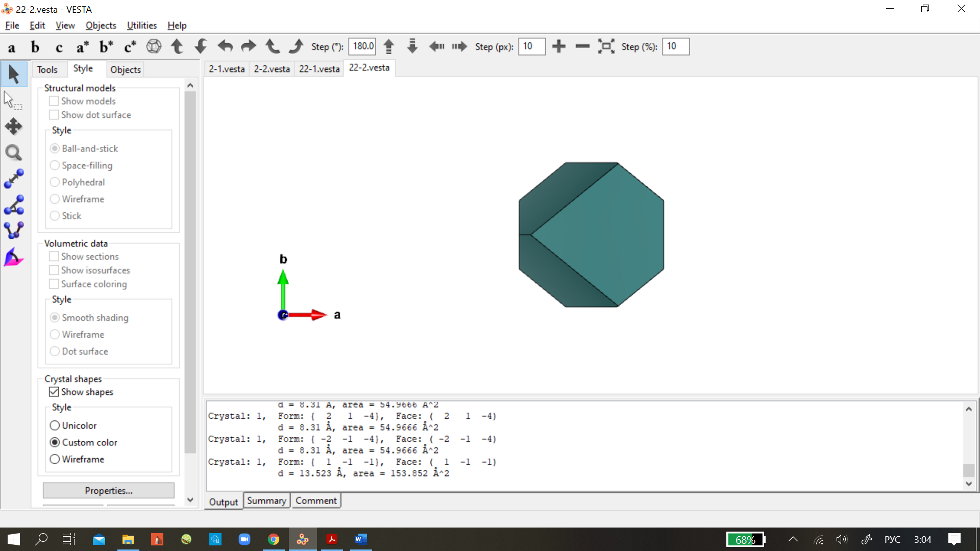Enable Show sections checkbox
The height and width of the screenshot is (551, 980).
click(x=54, y=256)
